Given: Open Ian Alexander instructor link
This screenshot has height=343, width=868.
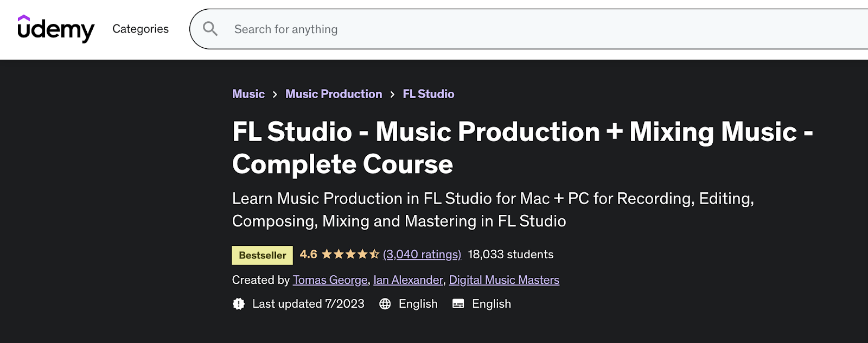Looking at the screenshot, I should [408, 280].
